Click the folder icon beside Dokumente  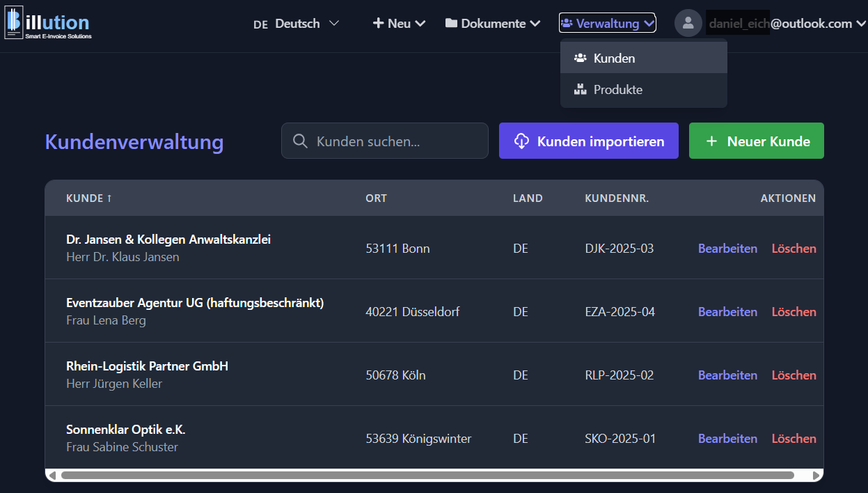point(451,23)
